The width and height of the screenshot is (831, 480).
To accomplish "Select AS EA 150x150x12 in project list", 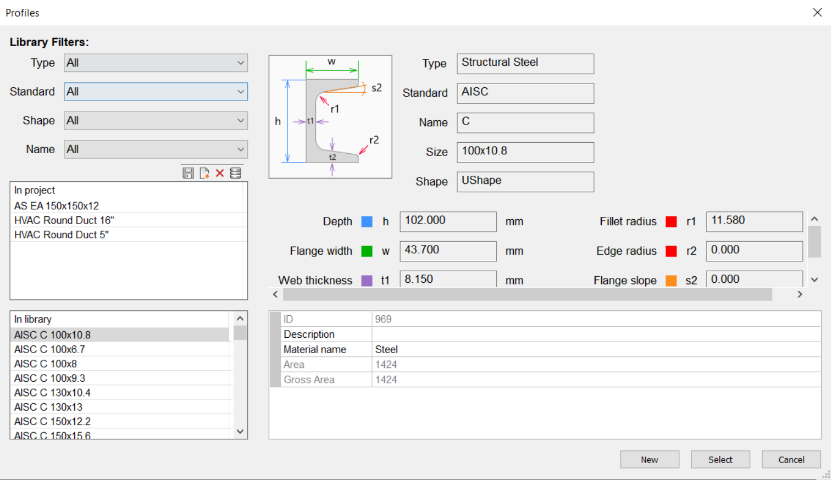I will 127,206.
